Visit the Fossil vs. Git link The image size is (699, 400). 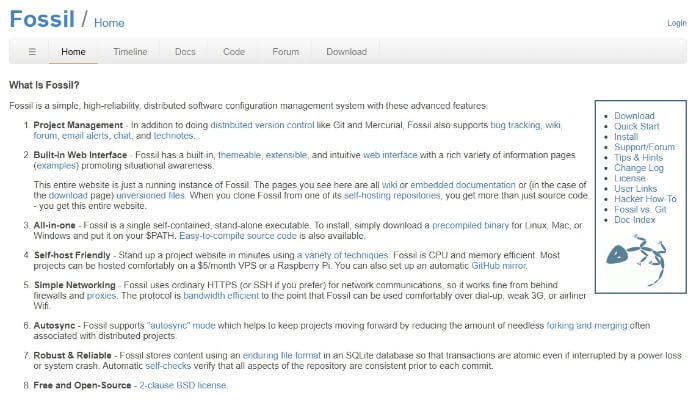[x=640, y=210]
